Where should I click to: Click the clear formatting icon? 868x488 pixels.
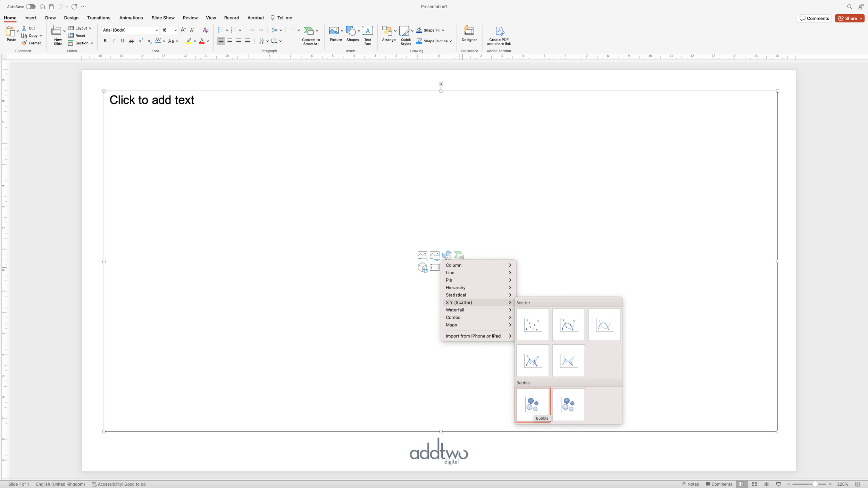click(206, 30)
